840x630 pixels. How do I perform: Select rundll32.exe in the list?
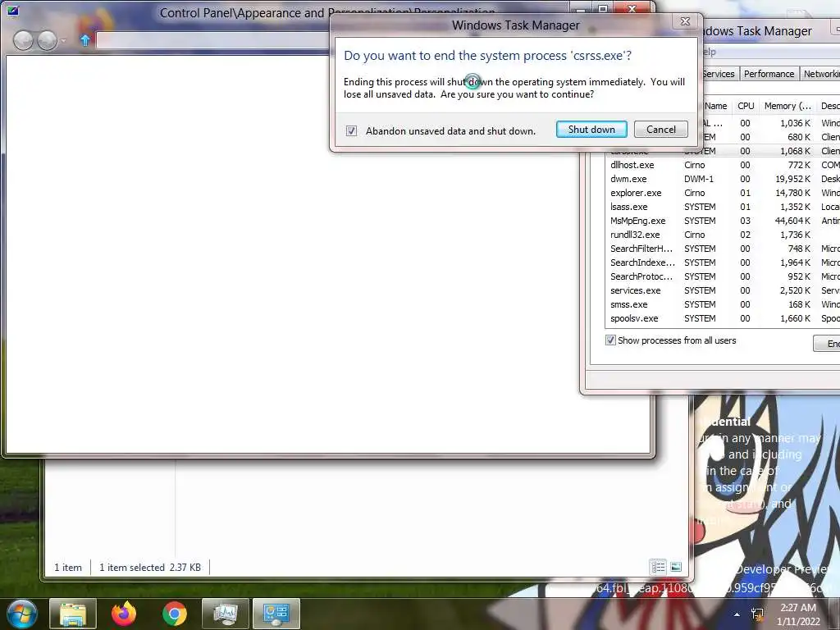point(722,235)
